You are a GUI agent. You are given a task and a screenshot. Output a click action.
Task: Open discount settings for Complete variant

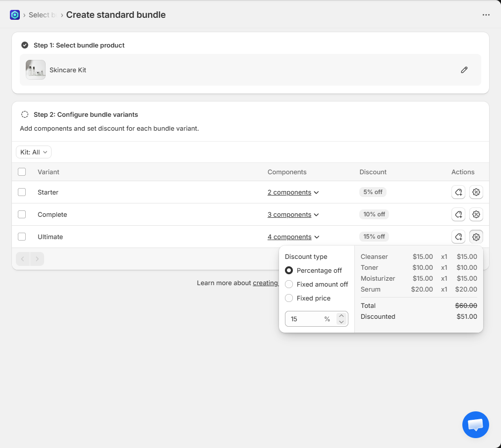476,214
